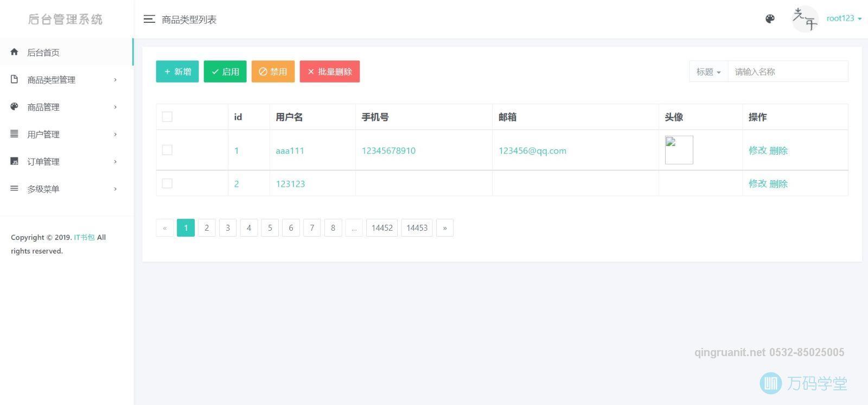The width and height of the screenshot is (868, 405).
Task: Click phone number 12345678910
Action: coord(388,151)
